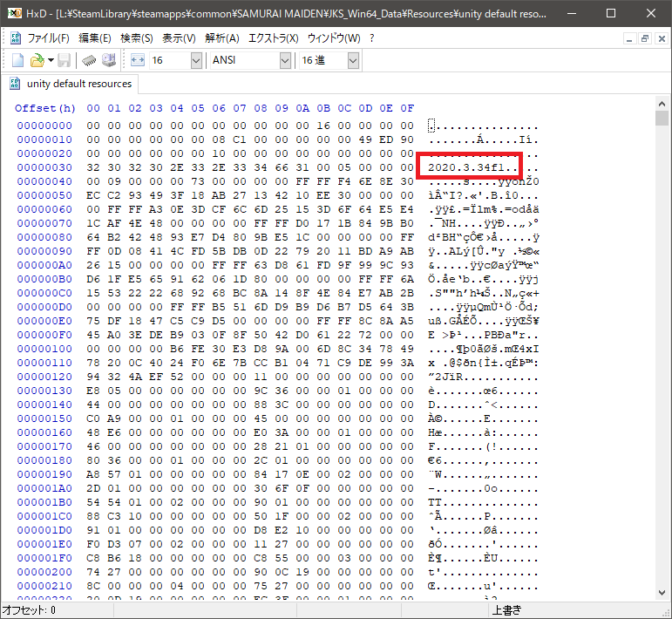The height and width of the screenshot is (619, 672).
Task: Click hex byte E8 in row 00000130
Action: (93, 391)
